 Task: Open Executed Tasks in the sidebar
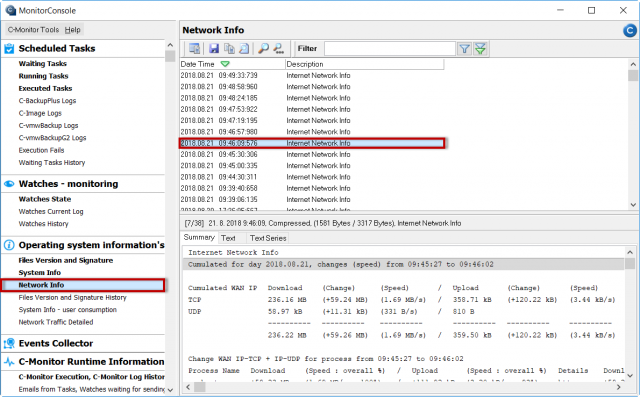pyautogui.click(x=45, y=88)
